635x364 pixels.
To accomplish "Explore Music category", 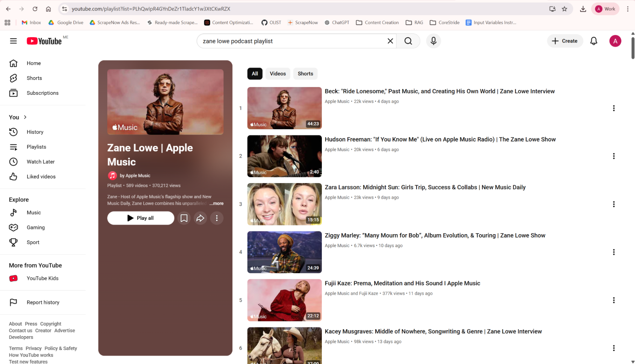I will (x=43, y=213).
